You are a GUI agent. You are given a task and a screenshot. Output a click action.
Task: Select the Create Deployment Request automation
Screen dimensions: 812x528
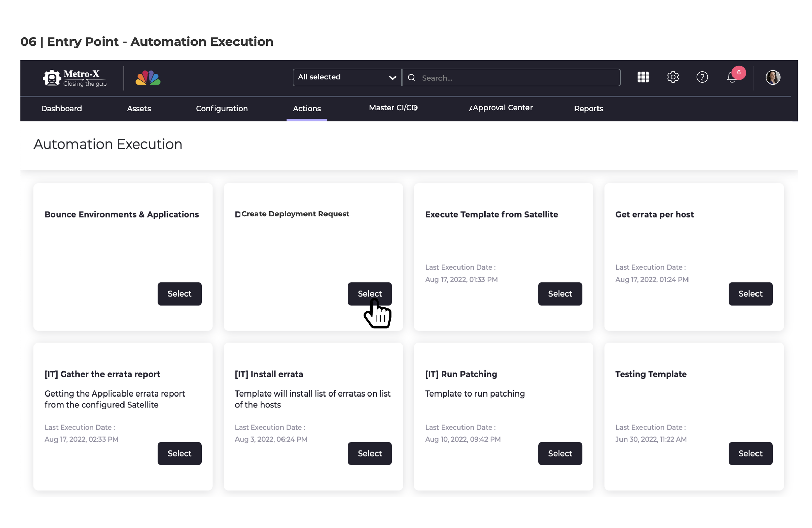pyautogui.click(x=369, y=293)
